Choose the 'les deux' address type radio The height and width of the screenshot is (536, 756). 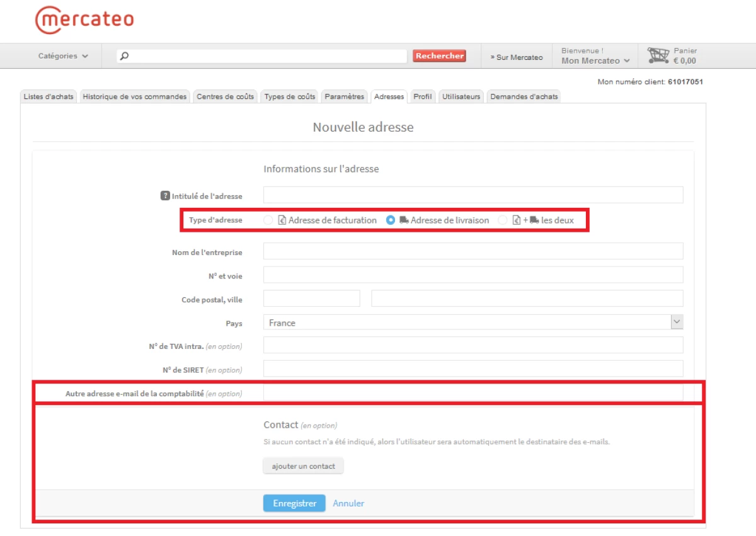coord(502,220)
